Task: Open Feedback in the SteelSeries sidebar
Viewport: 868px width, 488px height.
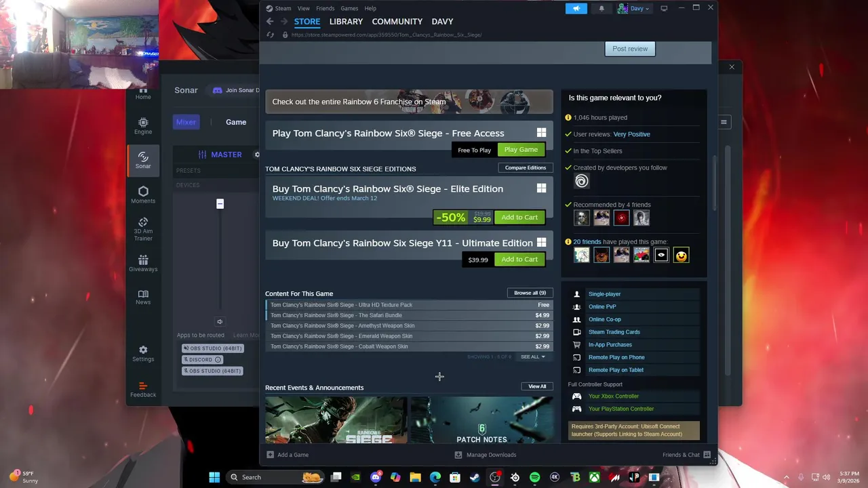Action: pos(143,390)
